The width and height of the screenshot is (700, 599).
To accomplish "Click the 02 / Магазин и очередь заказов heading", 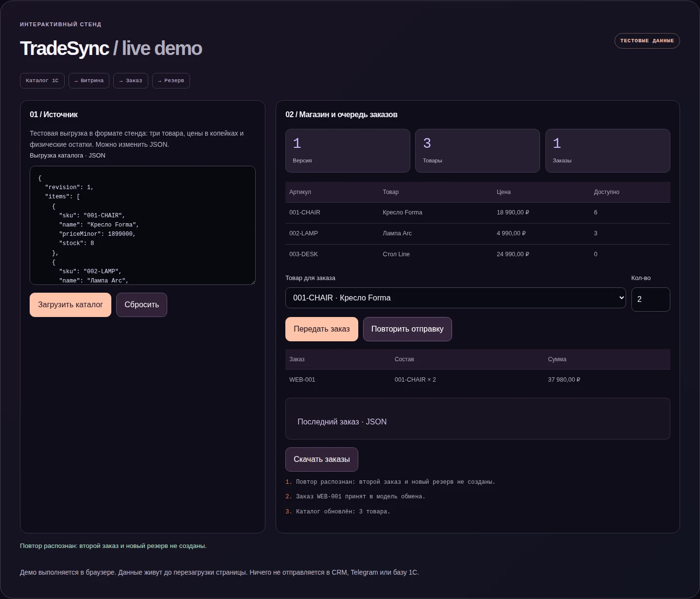I will click(x=341, y=115).
